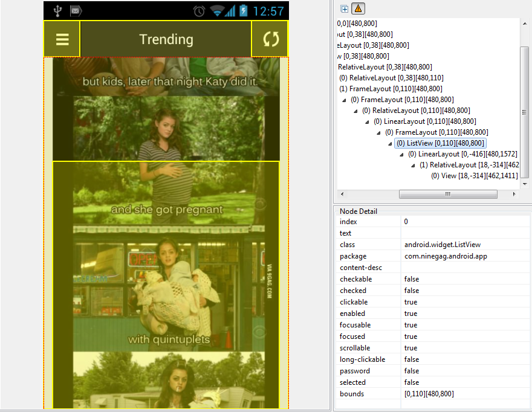Click the 12:57 clock in status bar
The image size is (532, 412).
coord(268,11)
